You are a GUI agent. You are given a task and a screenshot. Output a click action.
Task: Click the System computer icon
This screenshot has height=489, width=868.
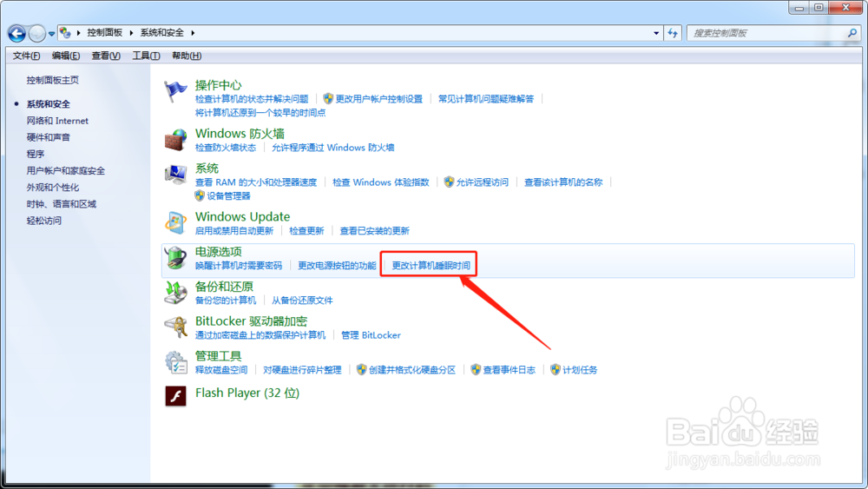[175, 175]
